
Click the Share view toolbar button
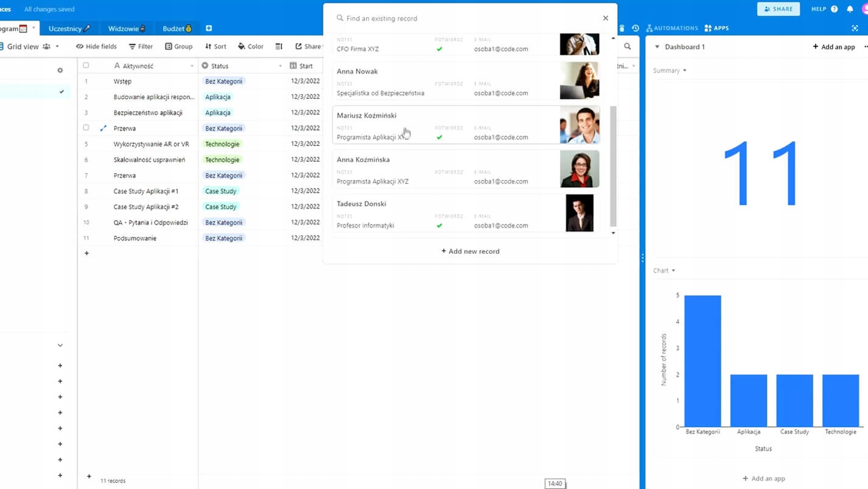308,46
